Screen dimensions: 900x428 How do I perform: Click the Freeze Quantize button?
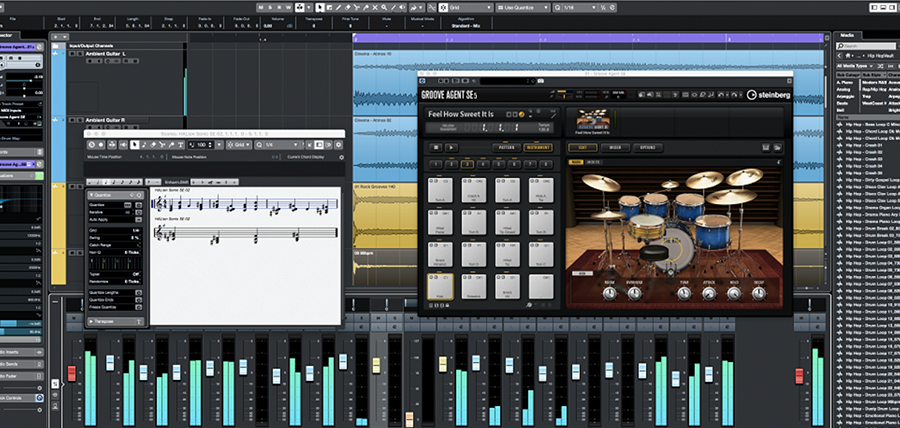[139, 307]
